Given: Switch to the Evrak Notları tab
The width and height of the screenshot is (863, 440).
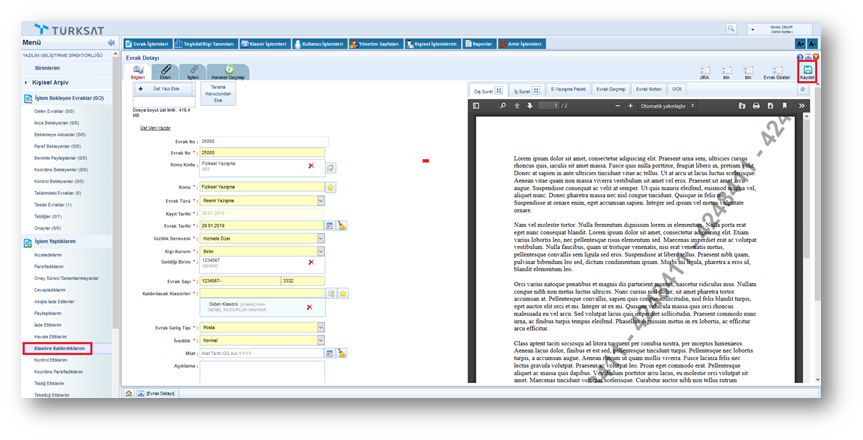Looking at the screenshot, I should click(x=649, y=89).
